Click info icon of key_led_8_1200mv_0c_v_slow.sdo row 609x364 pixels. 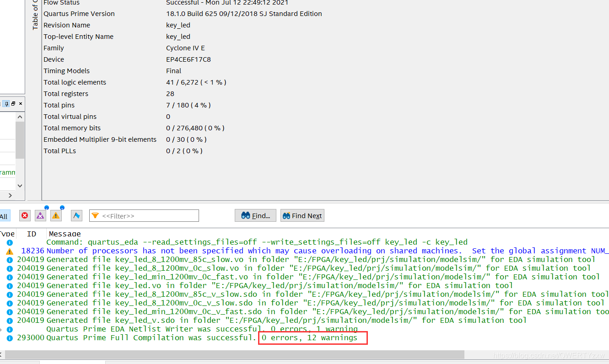point(10,303)
